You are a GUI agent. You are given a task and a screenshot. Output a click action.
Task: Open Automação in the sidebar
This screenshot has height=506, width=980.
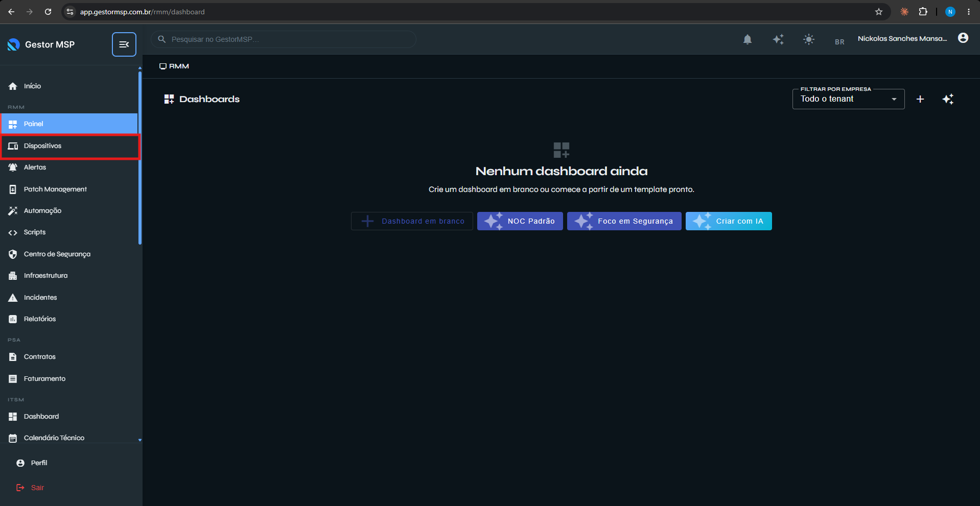click(x=69, y=211)
